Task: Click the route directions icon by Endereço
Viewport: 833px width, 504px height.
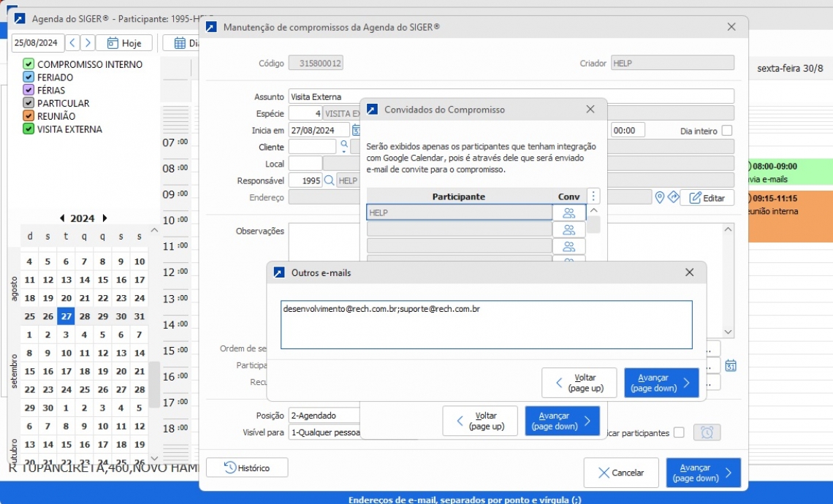Action: (x=673, y=197)
